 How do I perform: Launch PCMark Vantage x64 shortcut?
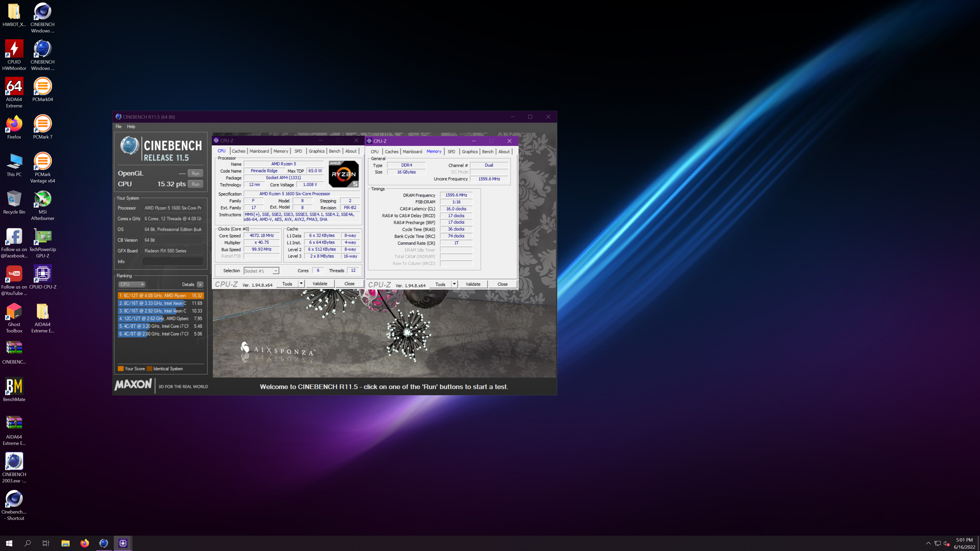pos(43,168)
